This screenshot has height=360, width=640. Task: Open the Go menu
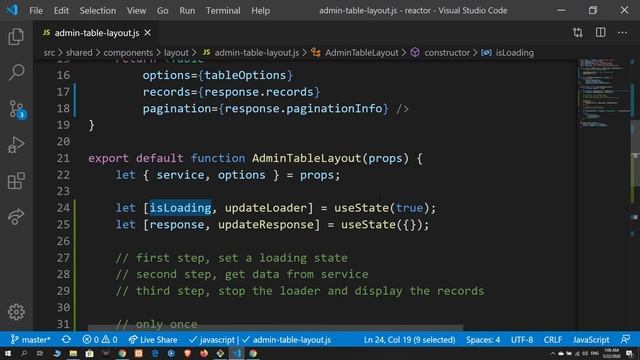(x=162, y=11)
